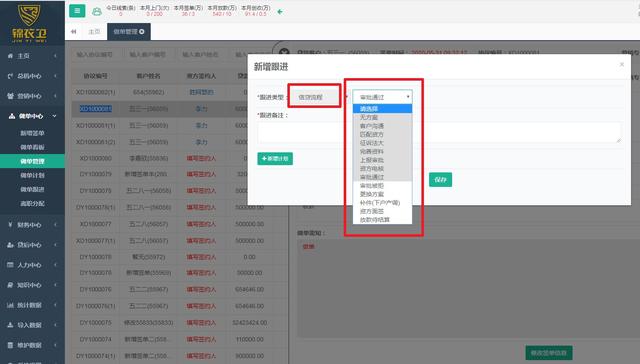The height and width of the screenshot is (364, 640).
Task: Click the green left arrow in header
Action: tap(280, 12)
